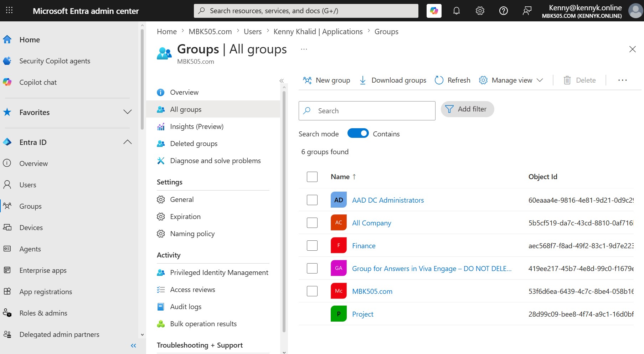Open the help question mark icon

click(503, 11)
